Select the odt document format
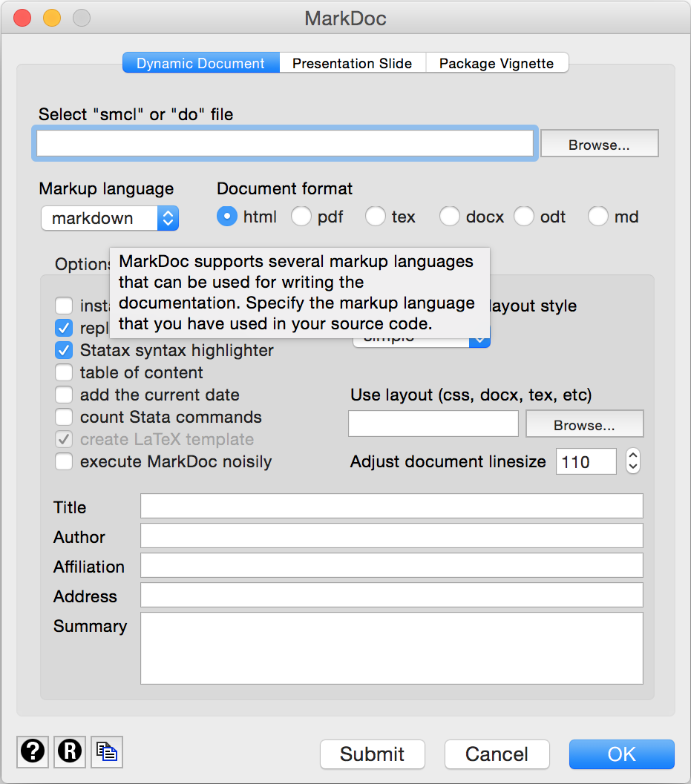The width and height of the screenshot is (691, 784). tap(524, 217)
